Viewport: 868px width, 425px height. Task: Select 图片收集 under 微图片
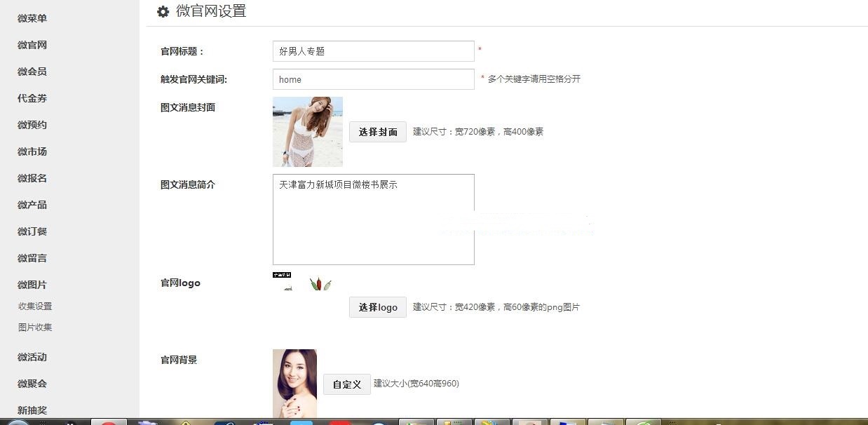[x=35, y=328]
